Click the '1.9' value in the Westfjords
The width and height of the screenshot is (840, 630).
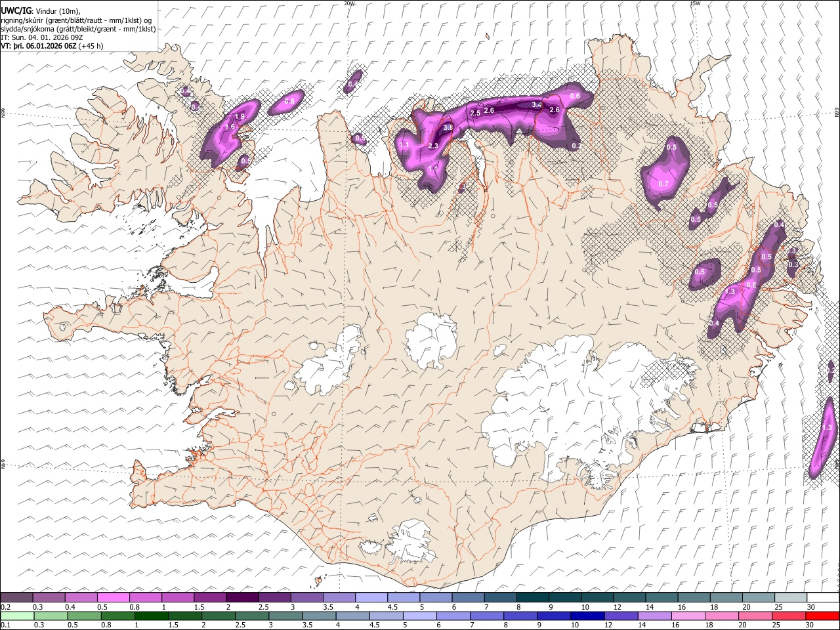pyautogui.click(x=240, y=116)
